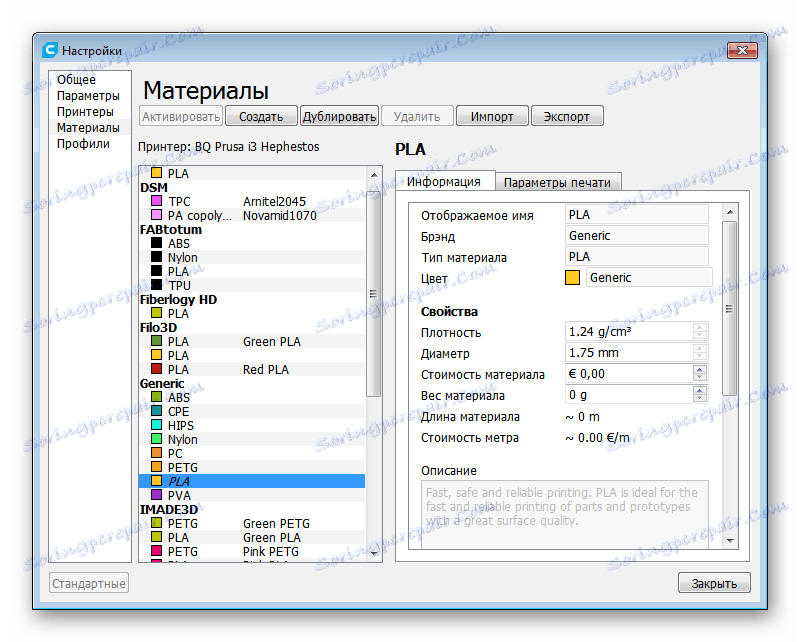This screenshot has height=642, width=800.
Task: Select Generic ABS material
Action: click(253, 398)
